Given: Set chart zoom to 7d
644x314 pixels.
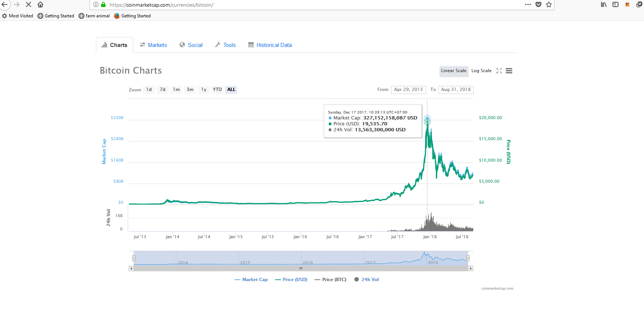Looking at the screenshot, I should coord(163,90).
